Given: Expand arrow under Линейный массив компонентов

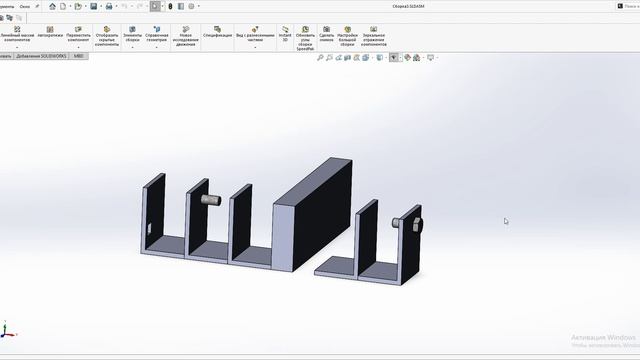Looking at the screenshot, I should (17, 47).
